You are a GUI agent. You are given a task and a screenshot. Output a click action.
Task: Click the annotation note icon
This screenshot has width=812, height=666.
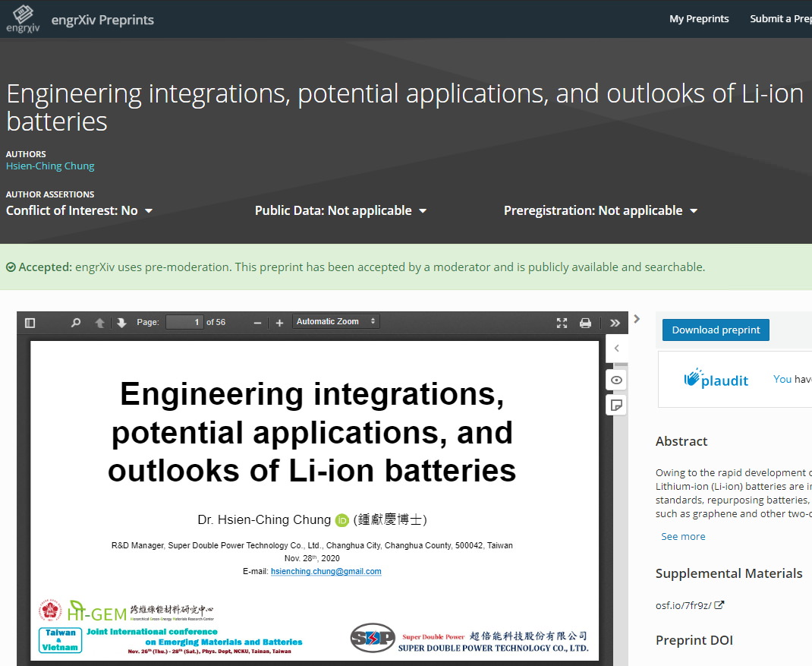616,406
